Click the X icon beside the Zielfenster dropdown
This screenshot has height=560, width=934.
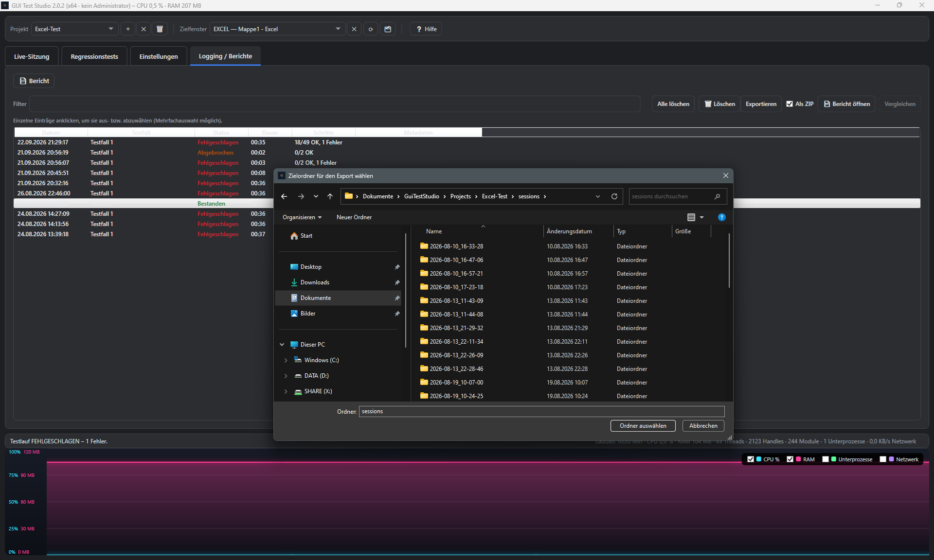tap(354, 29)
